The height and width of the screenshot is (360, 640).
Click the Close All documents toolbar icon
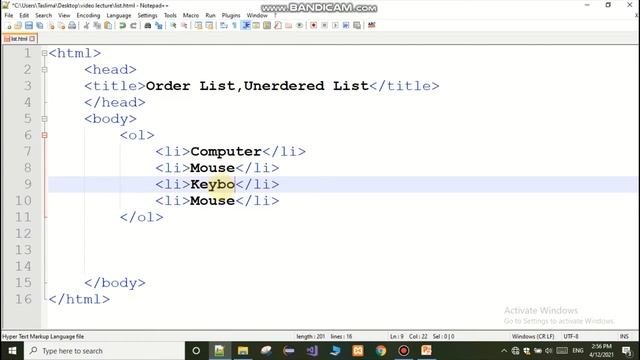pyautogui.click(x=61, y=25)
